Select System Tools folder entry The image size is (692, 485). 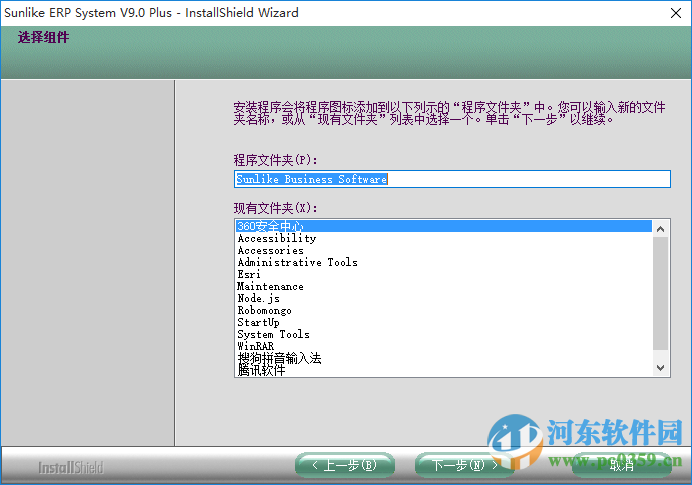[x=444, y=334]
